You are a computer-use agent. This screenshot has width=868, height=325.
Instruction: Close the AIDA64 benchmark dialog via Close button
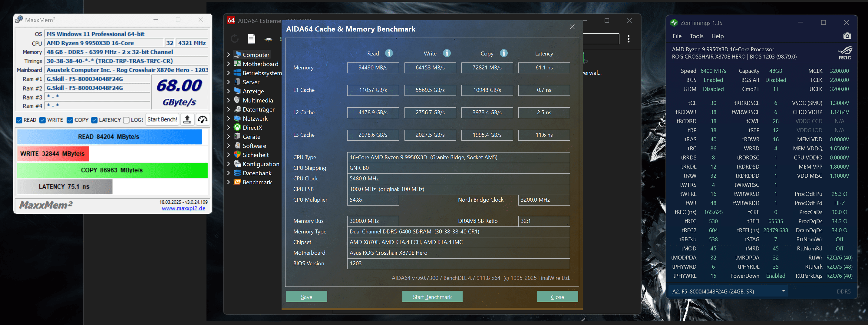(557, 297)
